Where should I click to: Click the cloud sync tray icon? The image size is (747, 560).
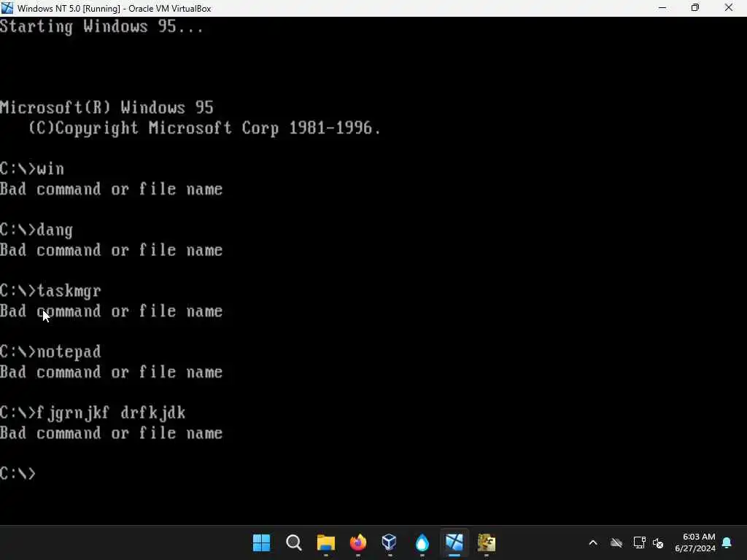pos(616,542)
